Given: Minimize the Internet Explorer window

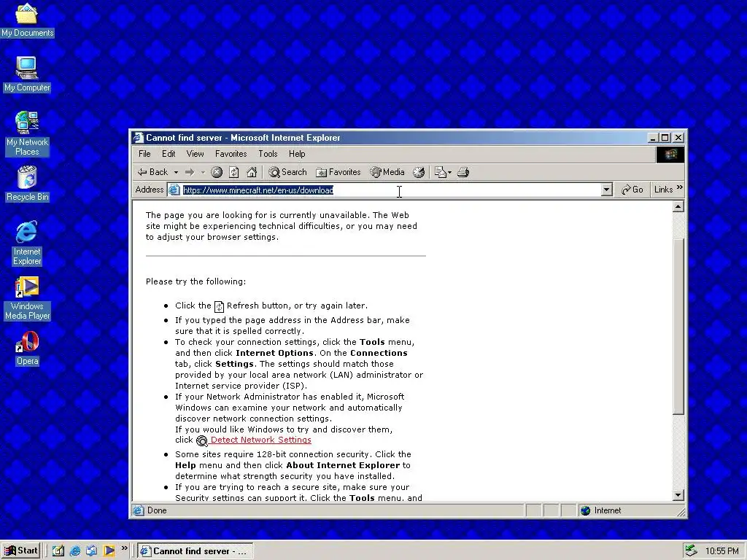Looking at the screenshot, I should pos(653,138).
